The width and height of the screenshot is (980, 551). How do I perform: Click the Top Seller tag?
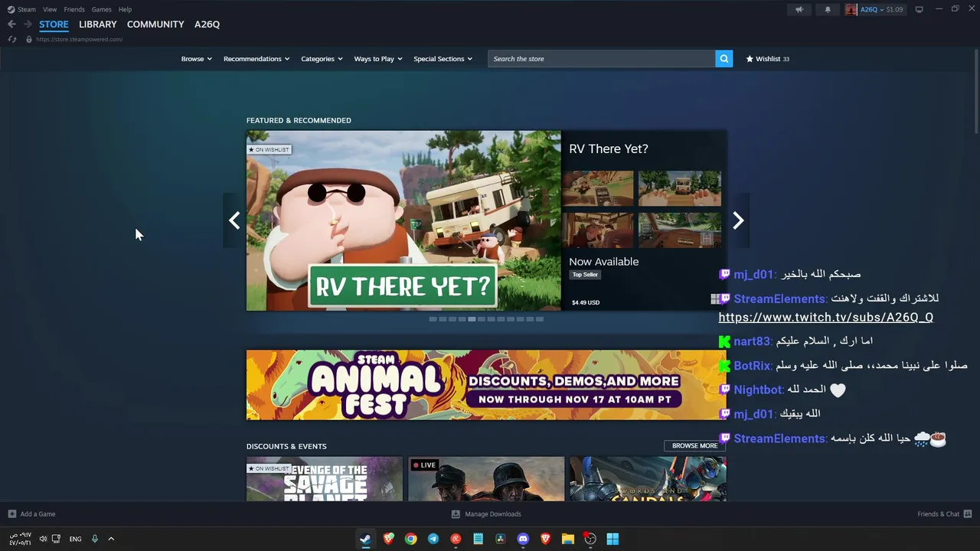click(x=585, y=275)
